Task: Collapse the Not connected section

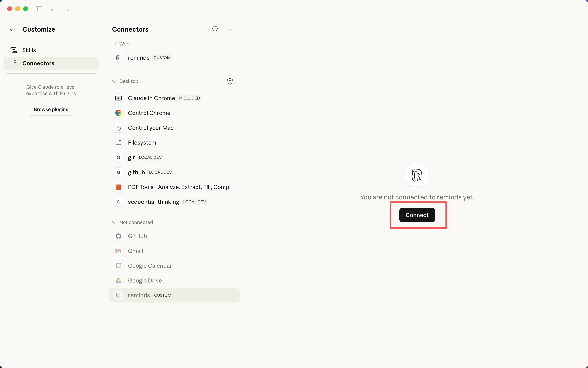Action: pyautogui.click(x=114, y=222)
